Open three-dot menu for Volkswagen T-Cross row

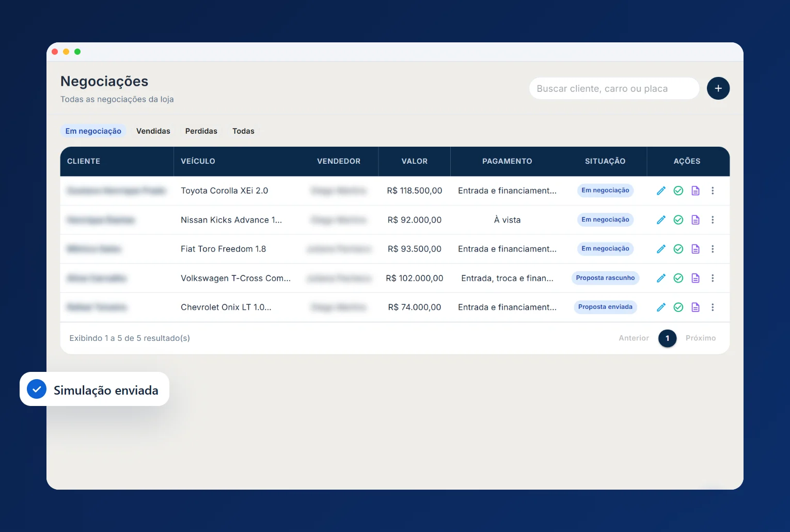pos(713,278)
